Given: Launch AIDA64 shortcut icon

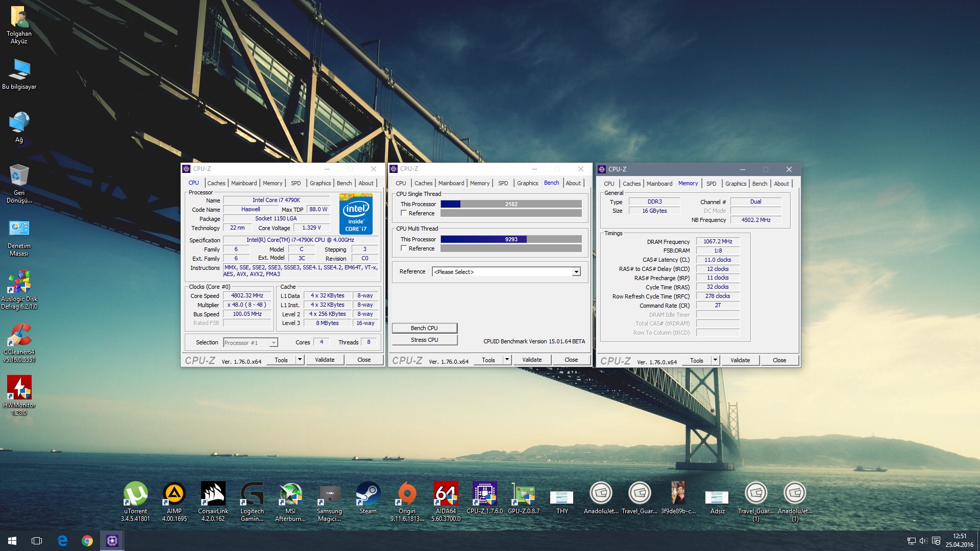Looking at the screenshot, I should click(x=446, y=494).
